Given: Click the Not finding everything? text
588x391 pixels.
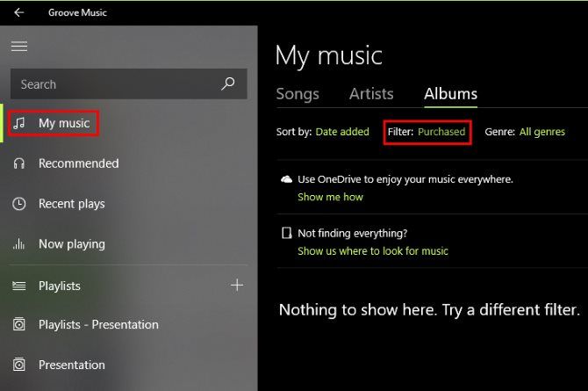Looking at the screenshot, I should coord(353,233).
